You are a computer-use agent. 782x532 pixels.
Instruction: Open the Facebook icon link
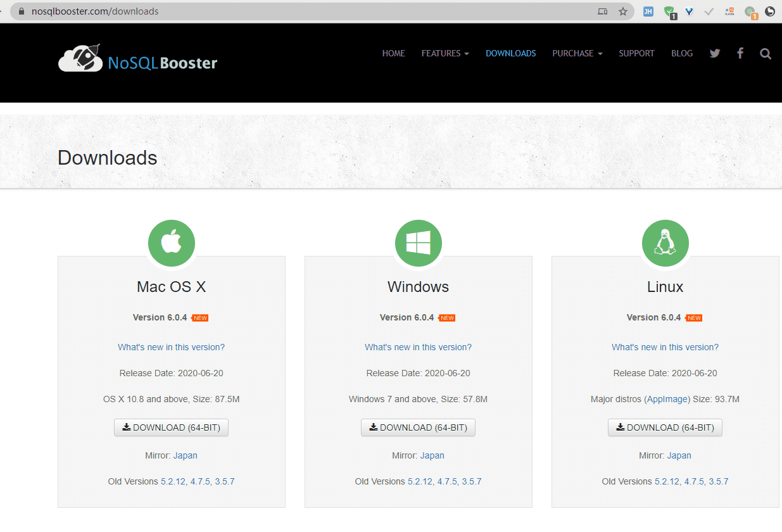pyautogui.click(x=740, y=53)
